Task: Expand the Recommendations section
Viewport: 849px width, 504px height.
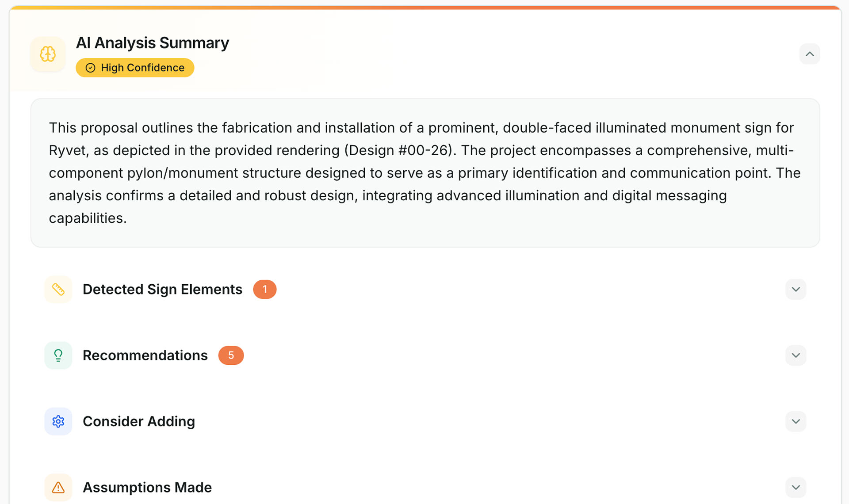Action: point(795,355)
